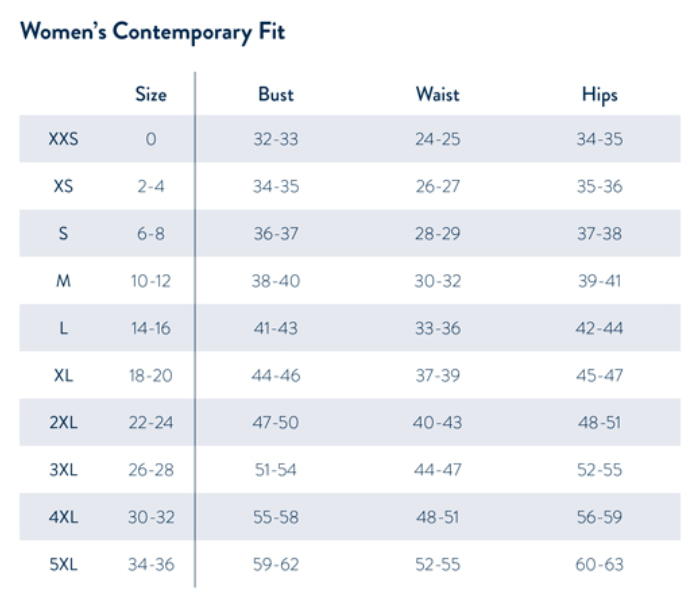Viewport: 692px width, 611px height.
Task: Select the 5XL row label
Action: coord(63,565)
